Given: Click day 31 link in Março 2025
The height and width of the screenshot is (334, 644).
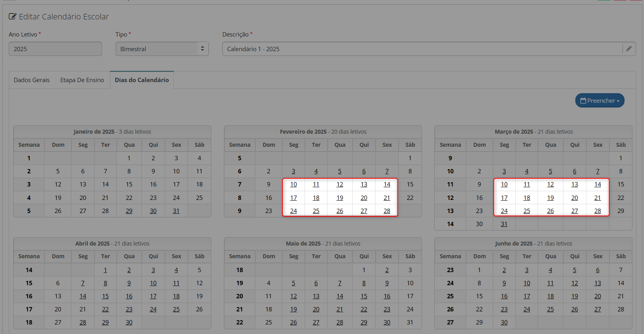Looking at the screenshot, I should click(x=504, y=224).
